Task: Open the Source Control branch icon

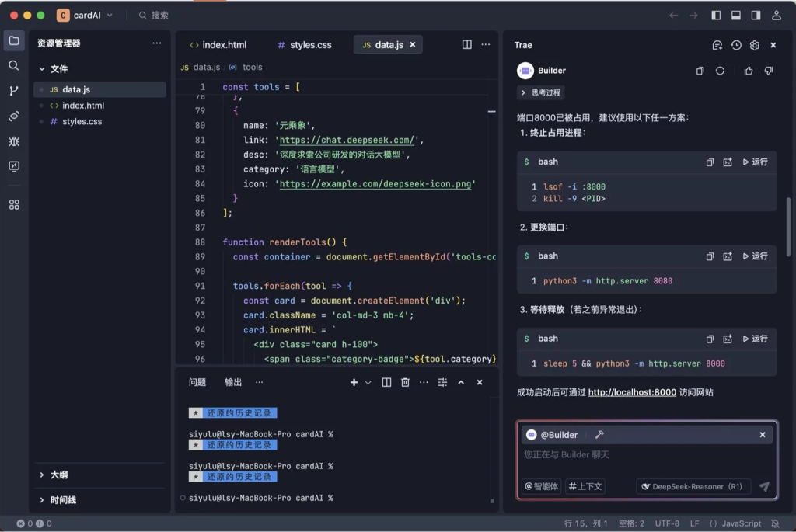Action: point(14,91)
